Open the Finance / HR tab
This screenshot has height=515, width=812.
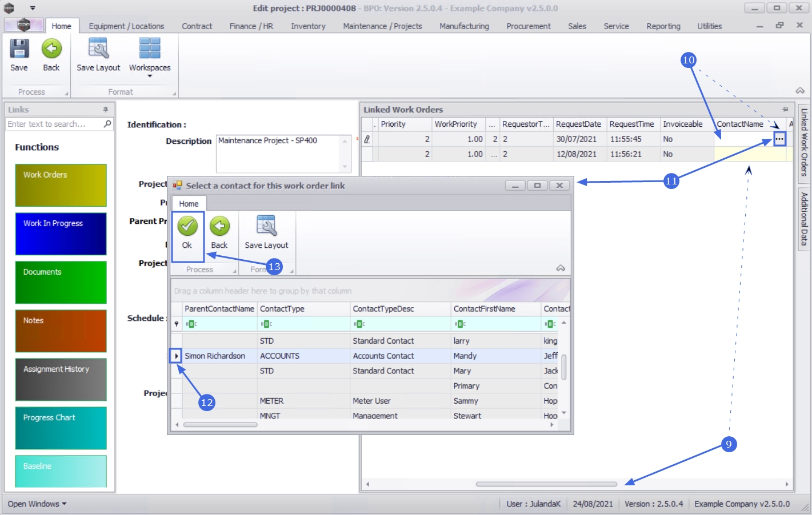tap(251, 26)
